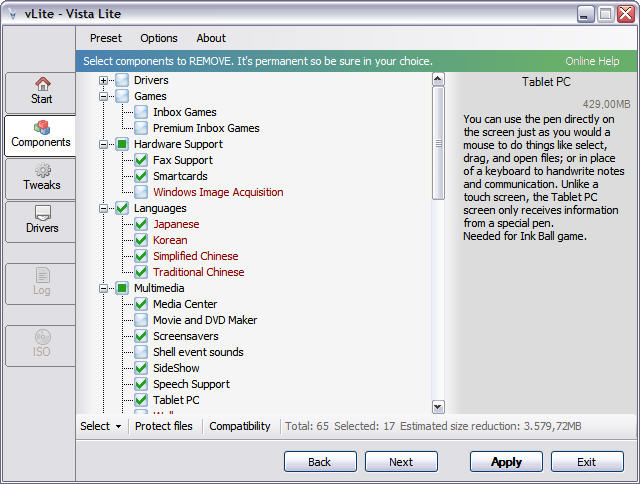Open the Components section in sidebar

tap(40, 135)
